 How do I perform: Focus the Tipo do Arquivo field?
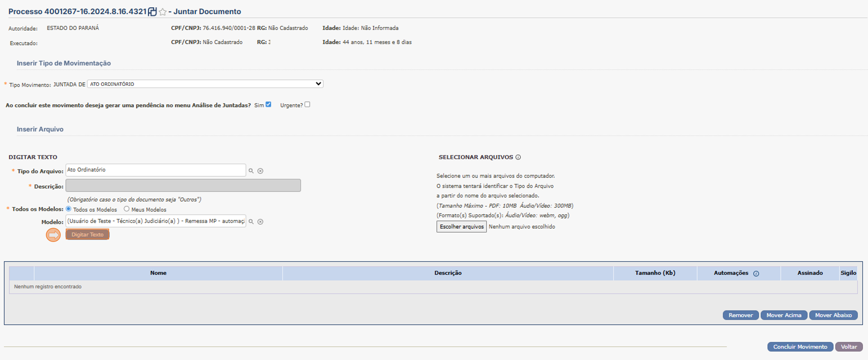click(x=156, y=170)
